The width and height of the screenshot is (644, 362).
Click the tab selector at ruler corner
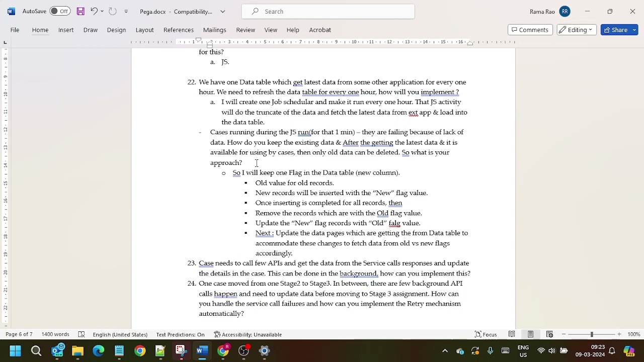(x=5, y=42)
